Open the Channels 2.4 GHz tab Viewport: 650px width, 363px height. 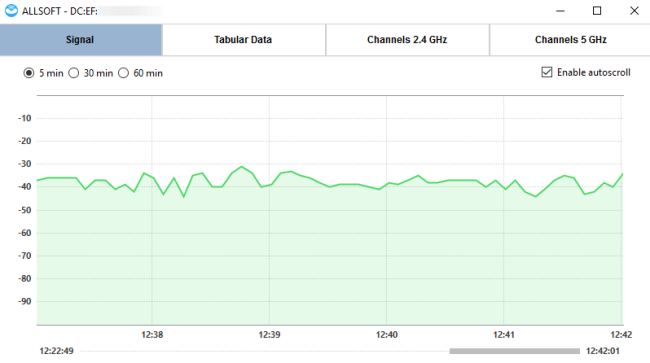click(407, 40)
